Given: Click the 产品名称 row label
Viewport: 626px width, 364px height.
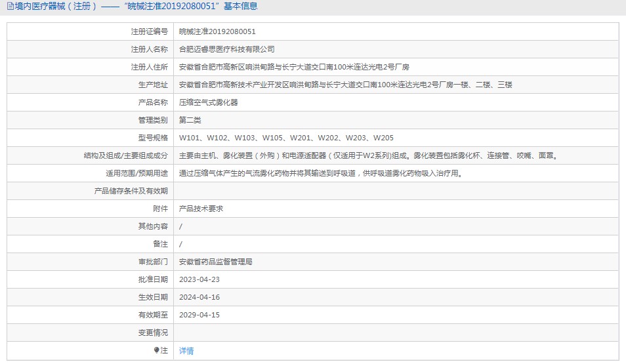Looking at the screenshot, I should pos(153,102).
